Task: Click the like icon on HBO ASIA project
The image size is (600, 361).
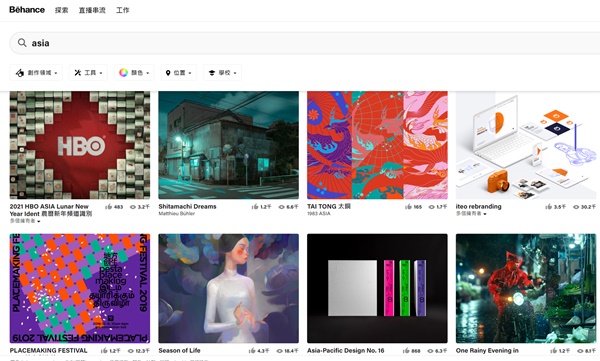Action: [x=109, y=207]
